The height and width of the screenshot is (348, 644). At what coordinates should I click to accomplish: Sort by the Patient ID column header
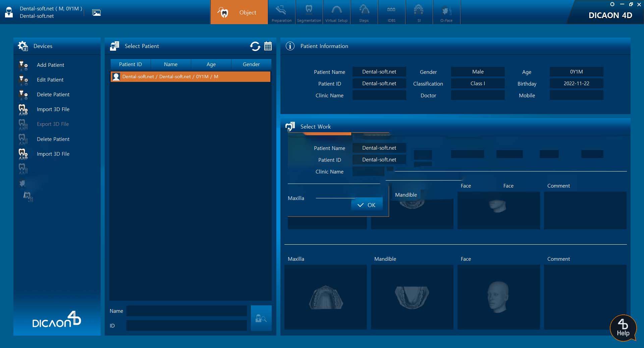click(130, 64)
